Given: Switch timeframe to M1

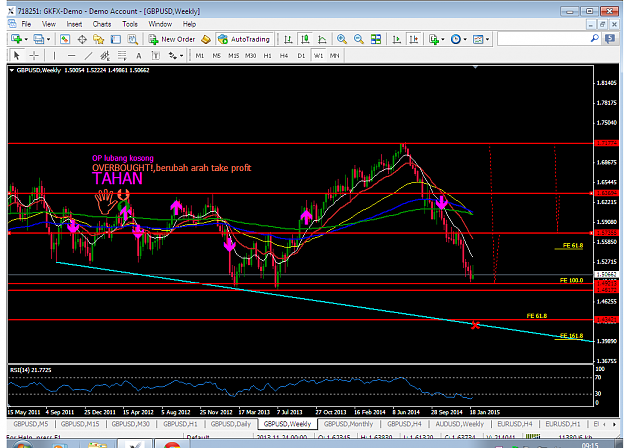Looking at the screenshot, I should [x=200, y=56].
